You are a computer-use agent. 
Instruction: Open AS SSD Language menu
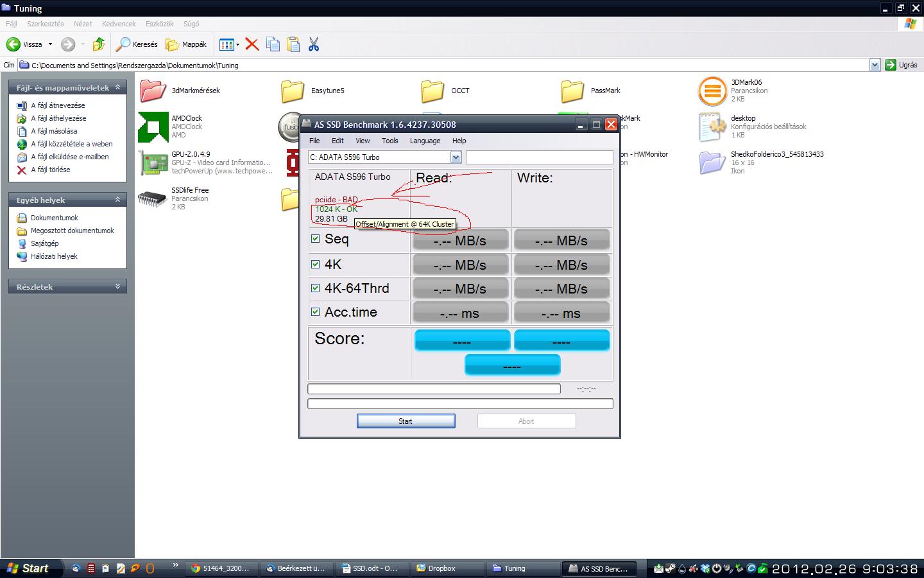pos(425,141)
